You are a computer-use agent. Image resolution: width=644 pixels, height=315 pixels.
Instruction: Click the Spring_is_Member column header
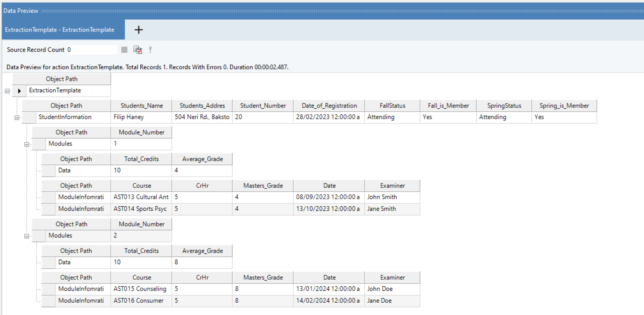click(564, 106)
